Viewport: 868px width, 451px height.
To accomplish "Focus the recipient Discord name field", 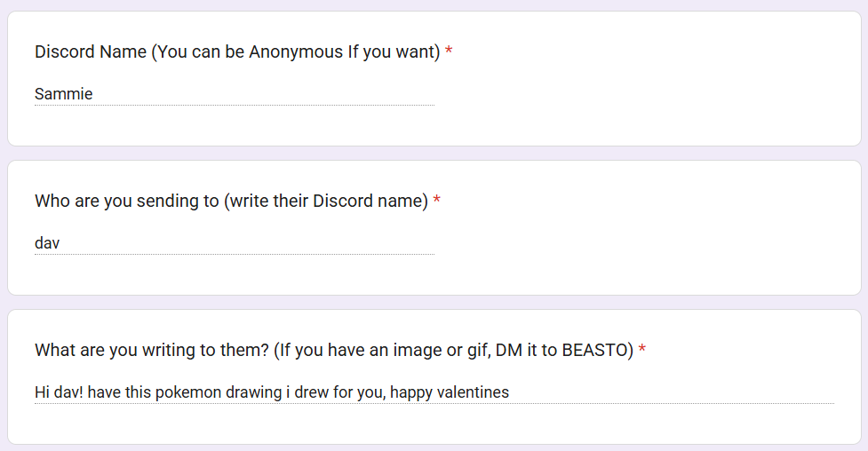I will [x=234, y=242].
